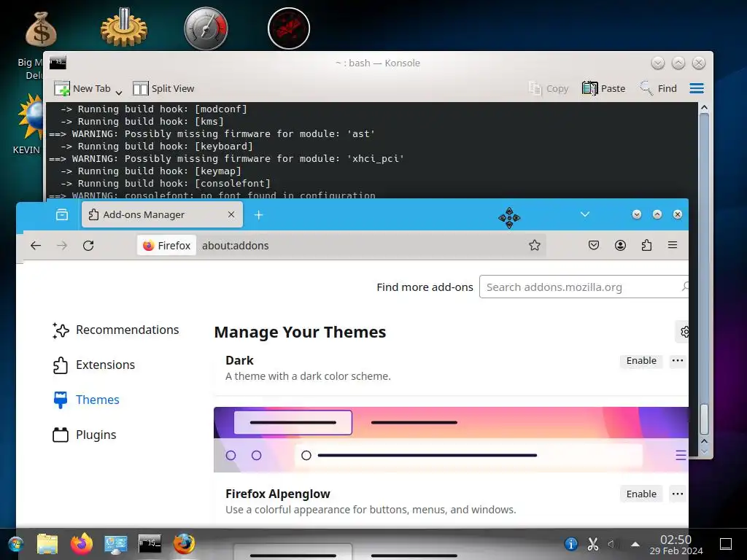This screenshot has height=560, width=747.
Task: Open the Extensions toolbar puzzle icon
Action: tap(646, 245)
